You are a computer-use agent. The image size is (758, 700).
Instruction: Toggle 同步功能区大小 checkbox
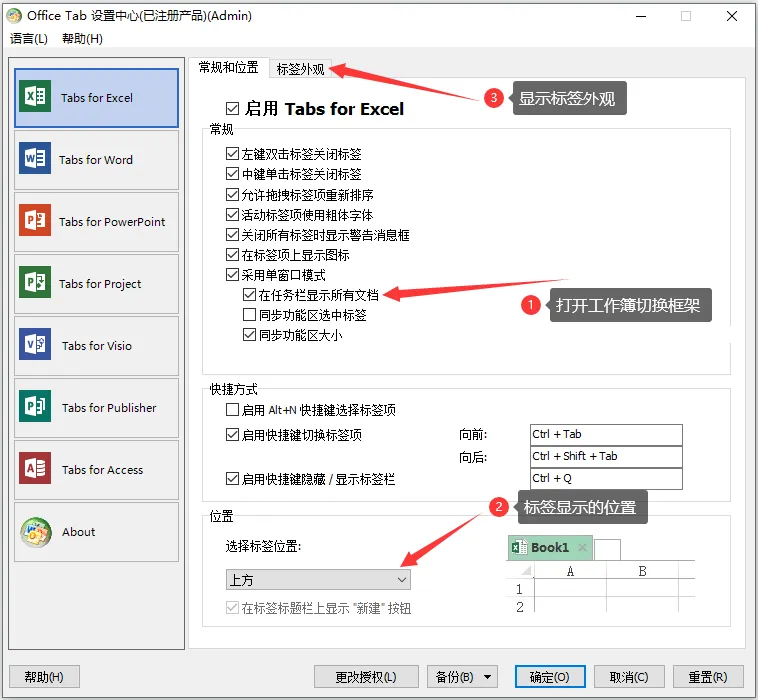coord(249,335)
